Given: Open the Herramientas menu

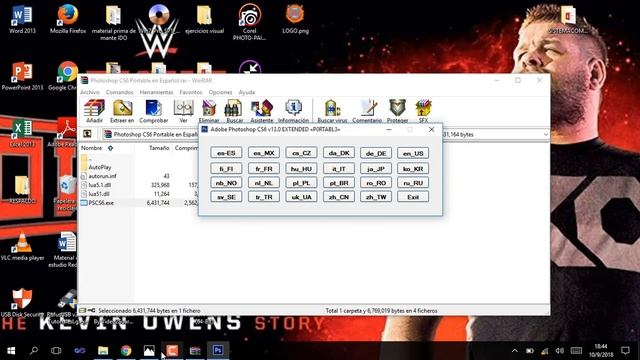Looking at the screenshot, I should tap(156, 92).
